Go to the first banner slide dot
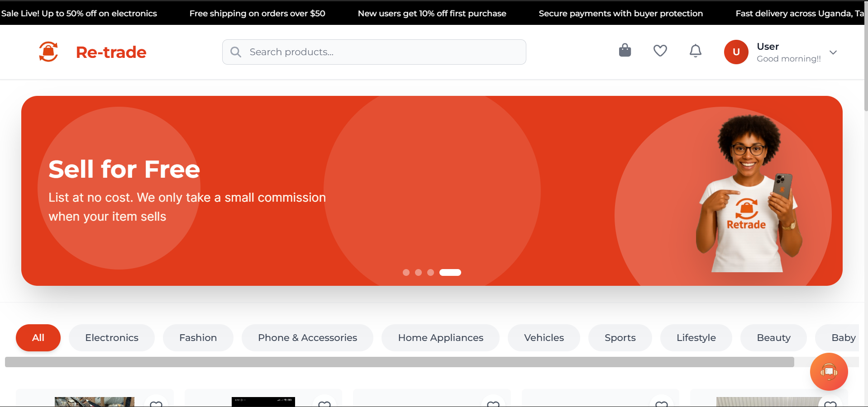 [x=406, y=272]
